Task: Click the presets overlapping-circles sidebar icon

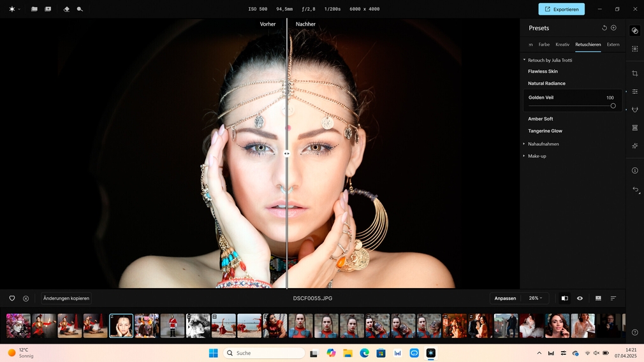Action: tap(634, 31)
